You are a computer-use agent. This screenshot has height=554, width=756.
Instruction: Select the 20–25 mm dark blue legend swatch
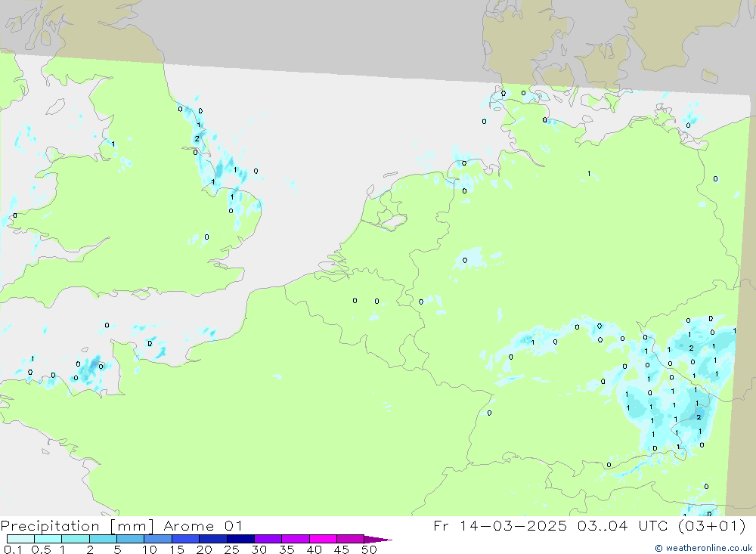(213, 539)
